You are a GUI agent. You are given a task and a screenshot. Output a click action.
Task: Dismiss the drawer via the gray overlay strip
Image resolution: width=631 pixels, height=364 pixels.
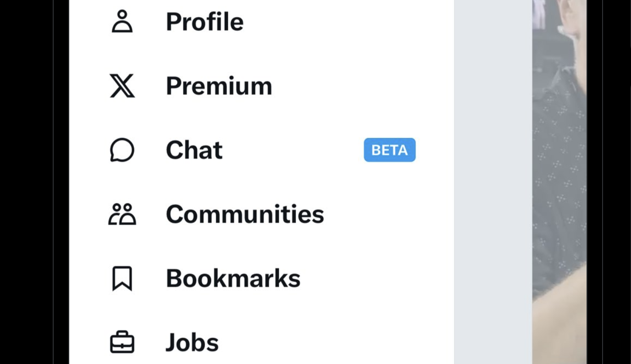point(493,182)
